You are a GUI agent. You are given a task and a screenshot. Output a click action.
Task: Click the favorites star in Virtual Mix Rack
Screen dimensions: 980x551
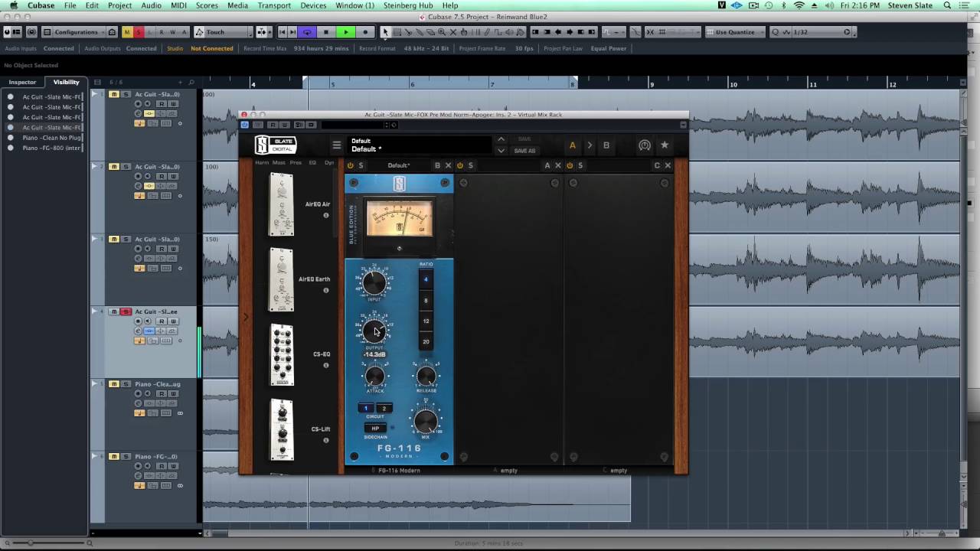click(x=665, y=145)
